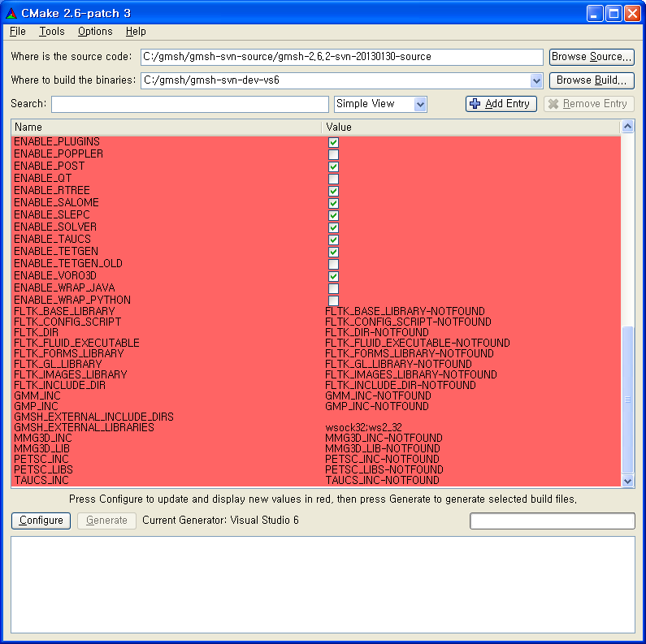Enable ENABLE_WRAP_JAVA checkbox
This screenshot has height=644, width=646.
333,288
